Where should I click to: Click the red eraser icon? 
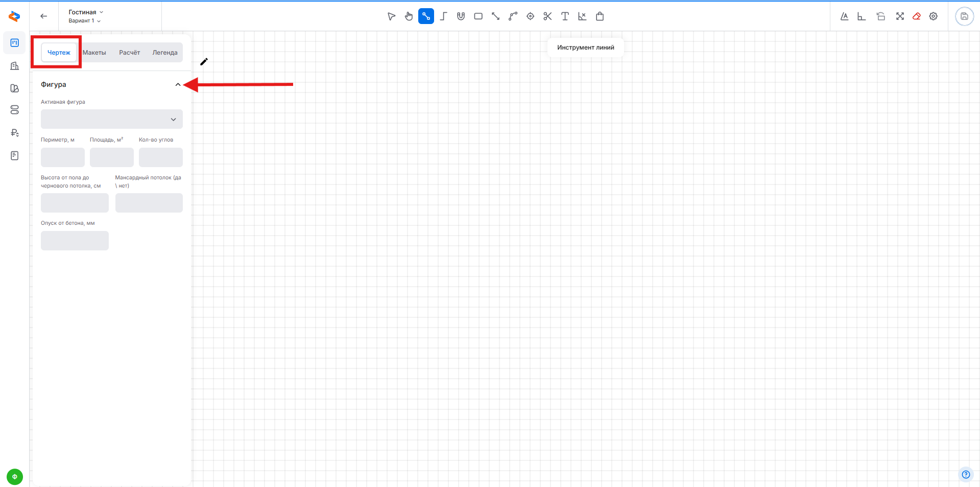coord(917,16)
